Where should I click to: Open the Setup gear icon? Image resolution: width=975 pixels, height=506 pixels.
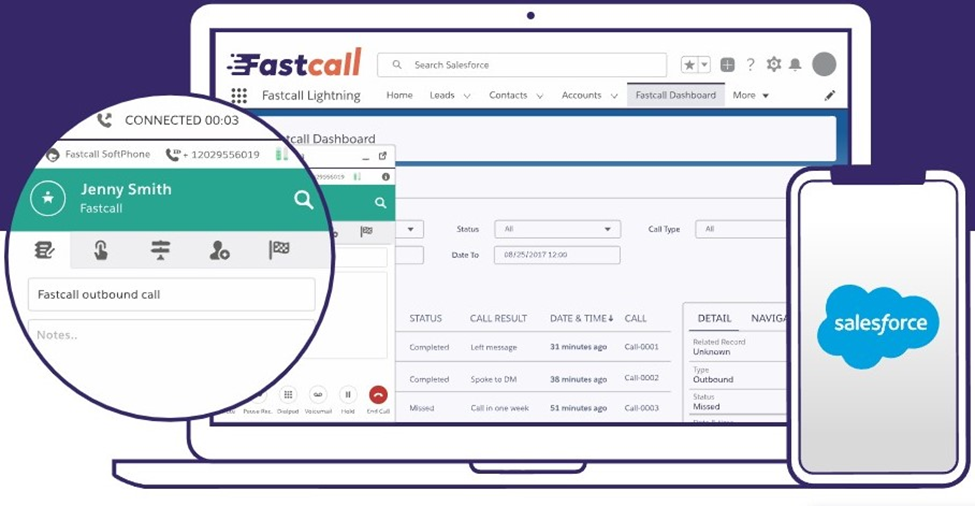click(774, 64)
